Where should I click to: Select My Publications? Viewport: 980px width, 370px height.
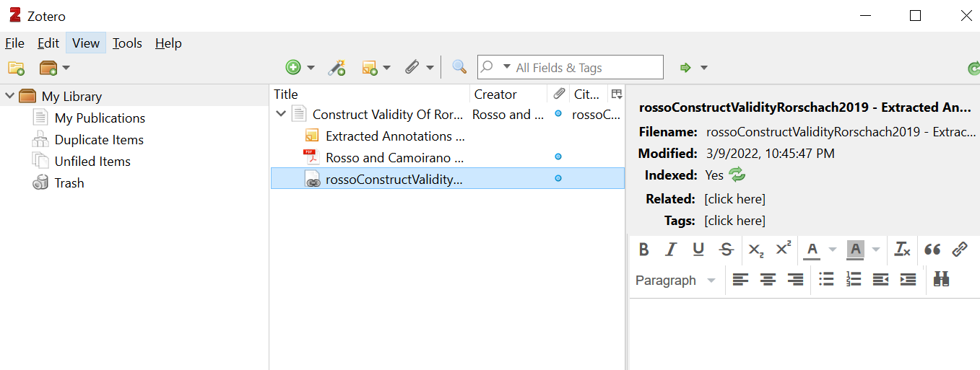tap(100, 118)
